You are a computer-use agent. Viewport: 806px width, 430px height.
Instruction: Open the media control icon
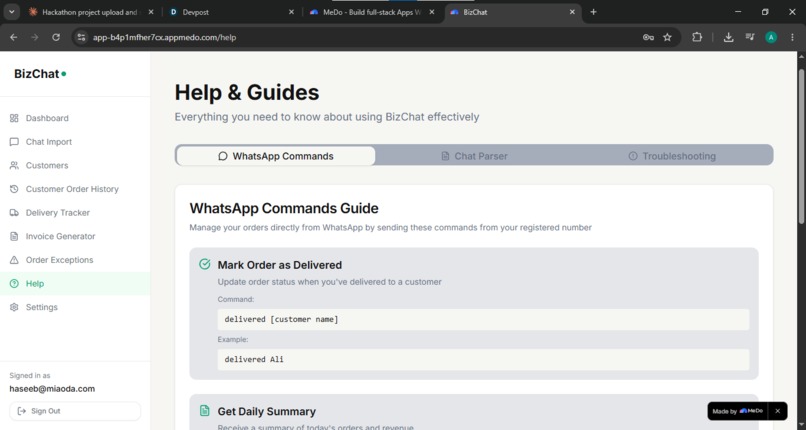(750, 37)
